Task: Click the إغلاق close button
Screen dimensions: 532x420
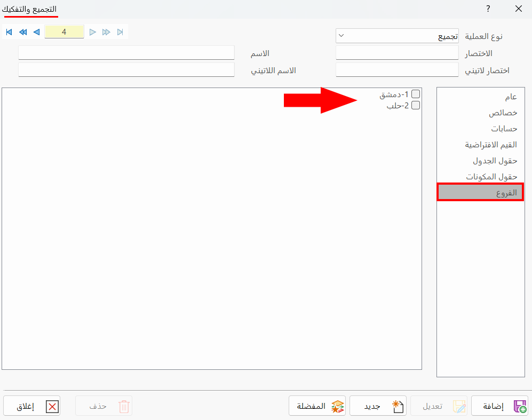Action: click(x=32, y=406)
